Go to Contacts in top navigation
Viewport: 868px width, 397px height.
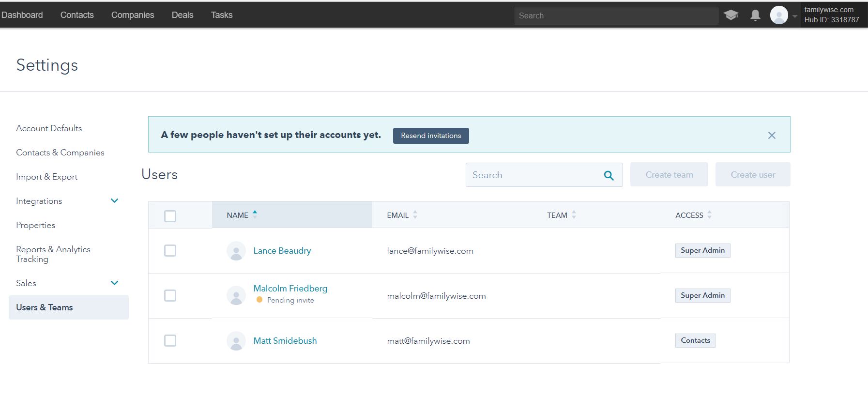click(77, 15)
